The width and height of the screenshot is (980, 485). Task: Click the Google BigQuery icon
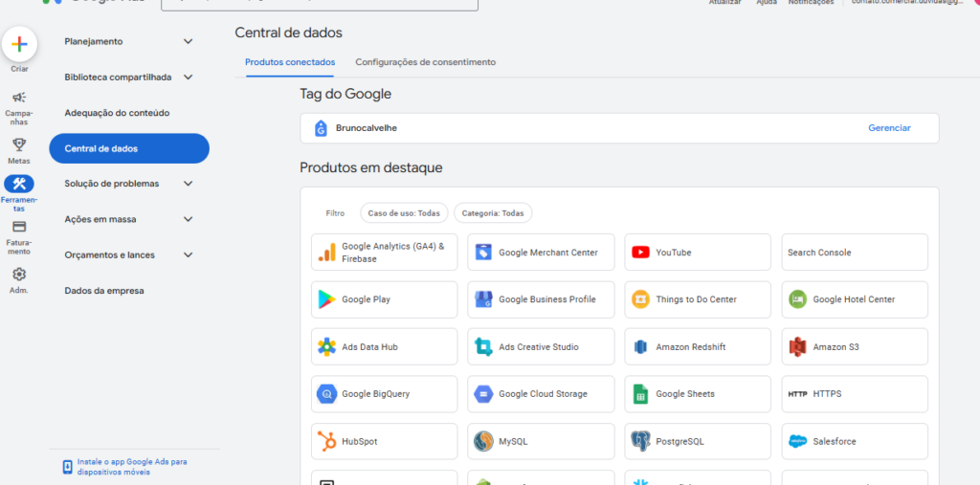pos(327,394)
